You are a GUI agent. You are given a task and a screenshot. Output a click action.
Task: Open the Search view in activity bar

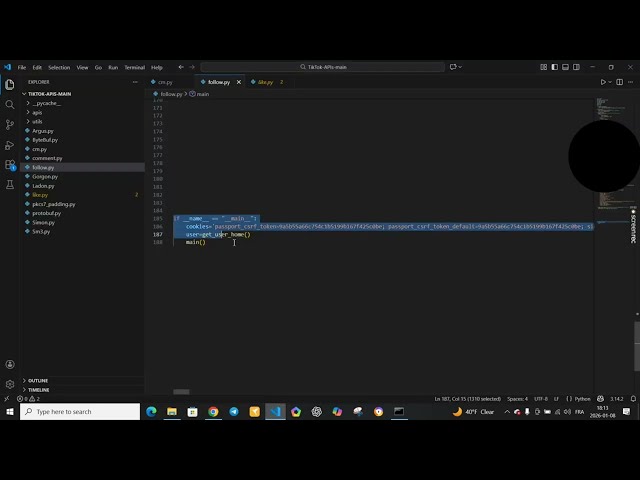tap(10, 104)
